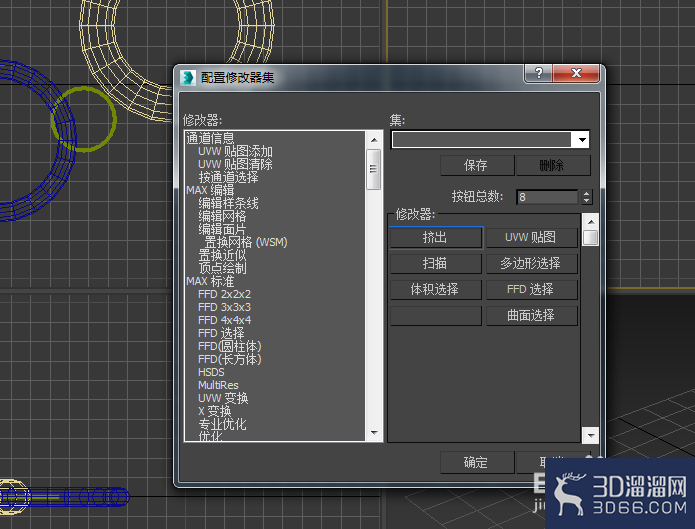Select 编辑面片 in the list

point(222,229)
